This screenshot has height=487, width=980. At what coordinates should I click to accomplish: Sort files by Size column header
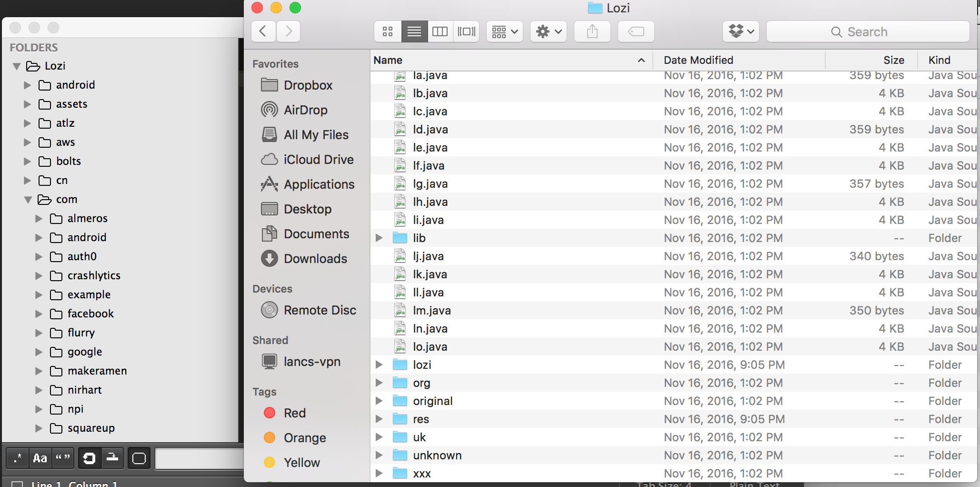(x=893, y=60)
